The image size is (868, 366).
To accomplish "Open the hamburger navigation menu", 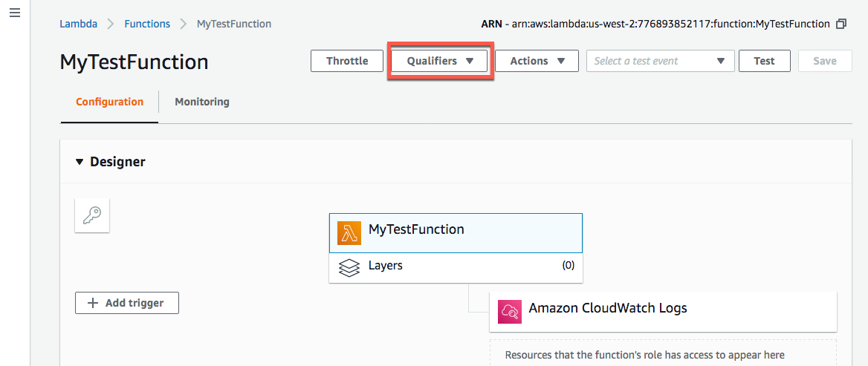I will (14, 15).
